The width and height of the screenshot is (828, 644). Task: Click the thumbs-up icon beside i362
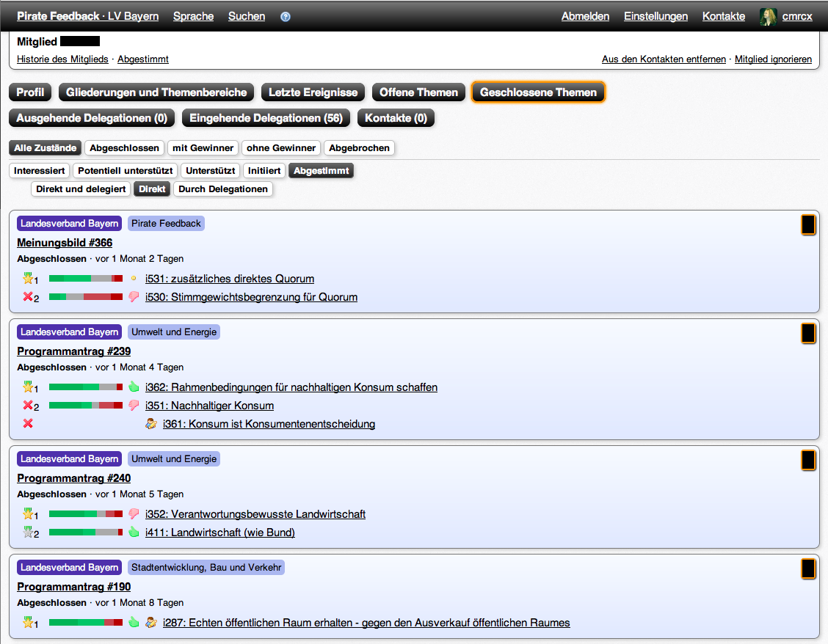pyautogui.click(x=134, y=387)
